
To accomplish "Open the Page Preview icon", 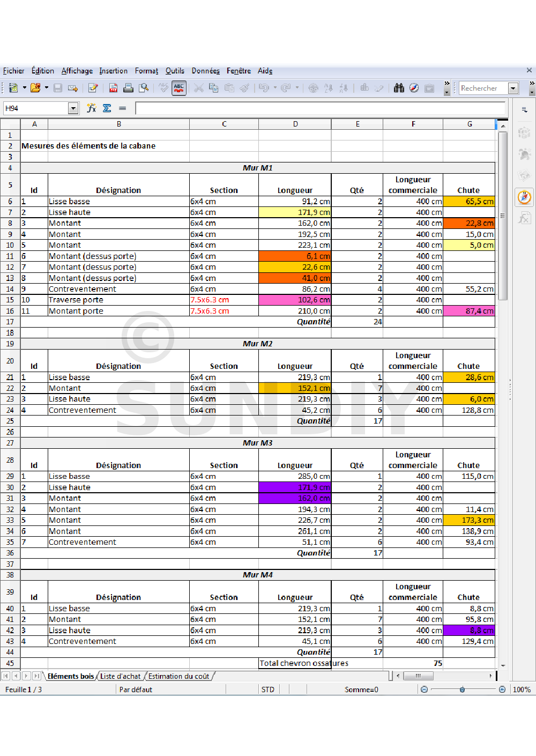I will (x=144, y=88).
